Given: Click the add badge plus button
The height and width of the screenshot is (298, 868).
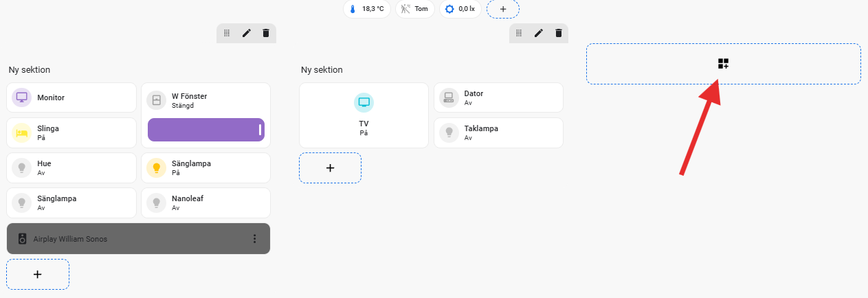Looking at the screenshot, I should pyautogui.click(x=502, y=9).
